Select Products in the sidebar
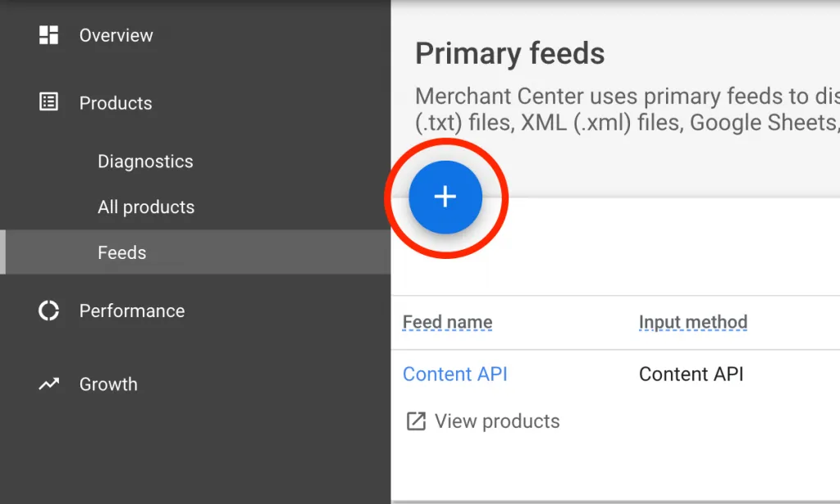 [x=116, y=102]
